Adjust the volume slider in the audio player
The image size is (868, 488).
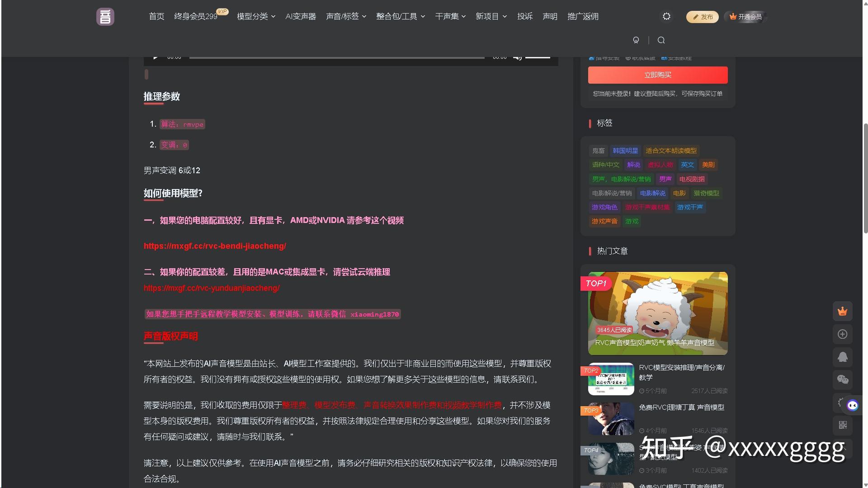538,57
